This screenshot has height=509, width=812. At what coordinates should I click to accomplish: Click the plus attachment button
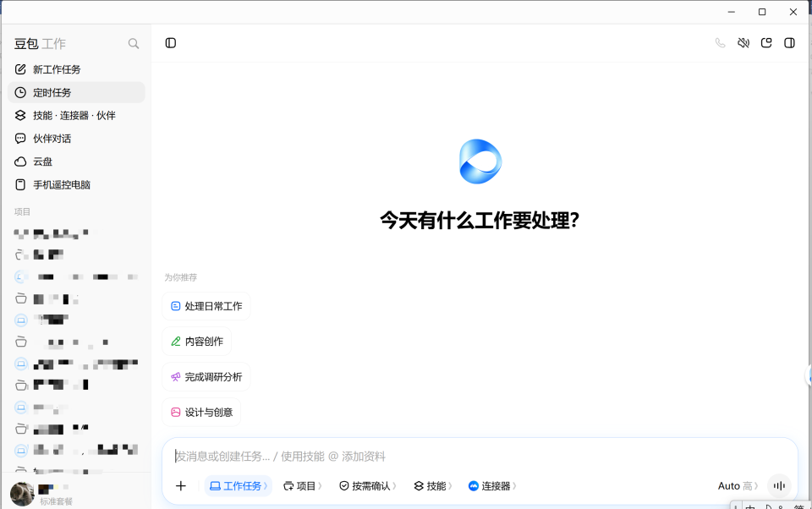[181, 485]
